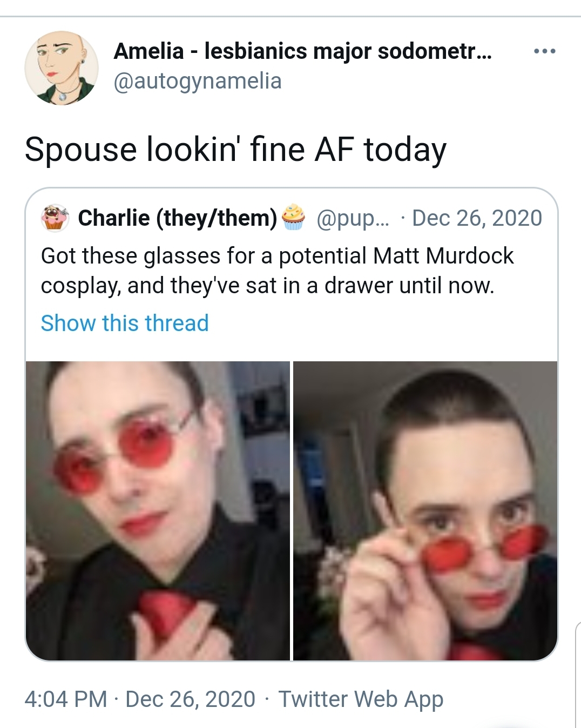Open Amelia's display name profile link
Image resolution: width=581 pixels, height=728 pixels.
[x=303, y=51]
